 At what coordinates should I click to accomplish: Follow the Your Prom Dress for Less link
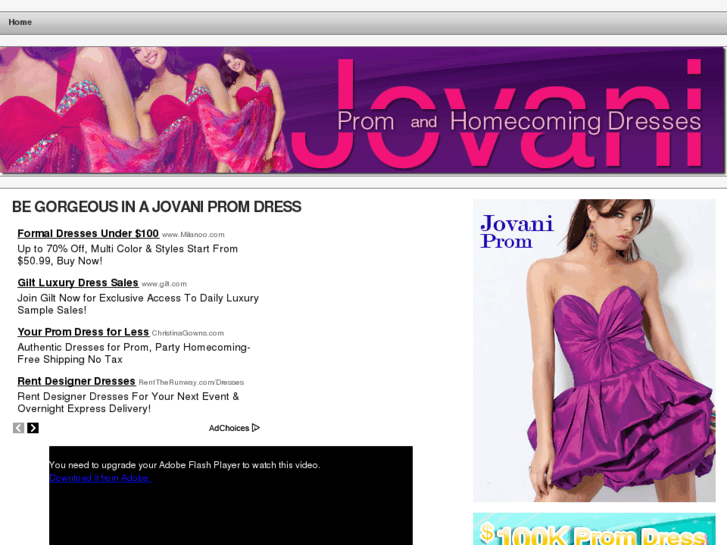point(83,332)
